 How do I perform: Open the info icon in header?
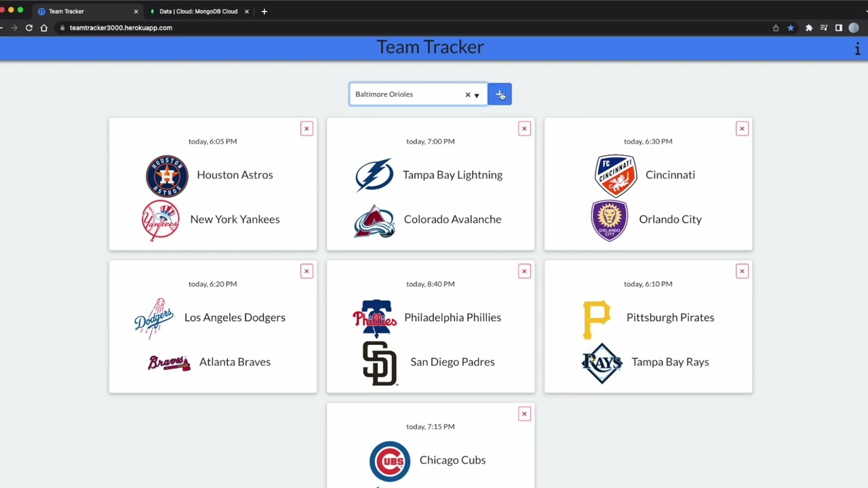[857, 48]
